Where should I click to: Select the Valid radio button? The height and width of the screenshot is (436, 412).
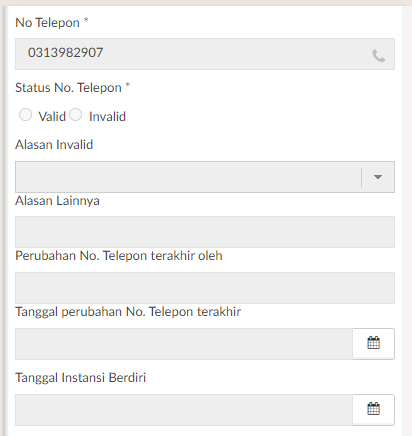[25, 115]
